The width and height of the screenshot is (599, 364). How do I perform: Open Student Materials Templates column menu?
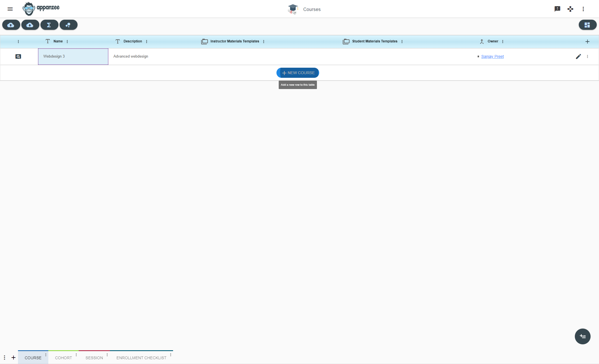(402, 42)
